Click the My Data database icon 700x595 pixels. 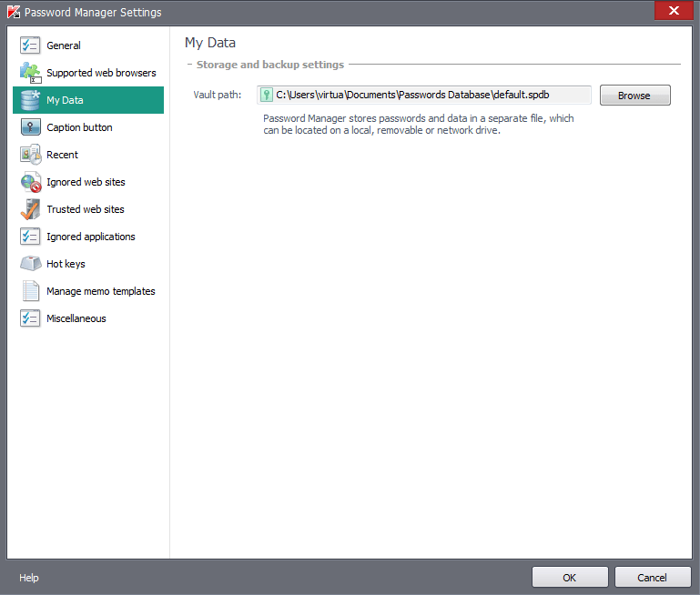(x=30, y=100)
